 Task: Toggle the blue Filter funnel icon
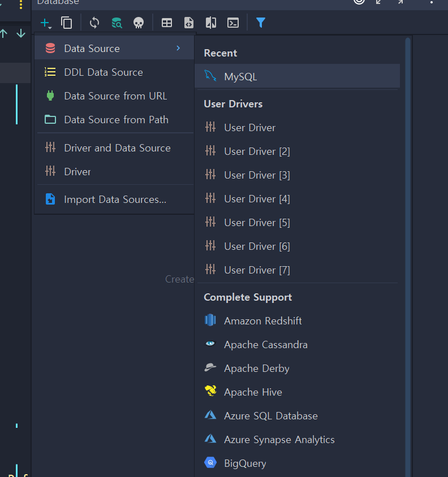[261, 23]
